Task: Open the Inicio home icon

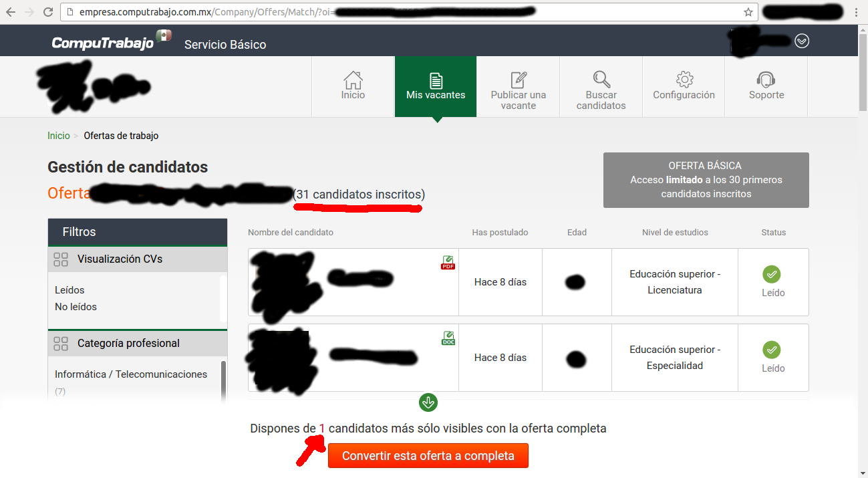Action: pos(353,80)
